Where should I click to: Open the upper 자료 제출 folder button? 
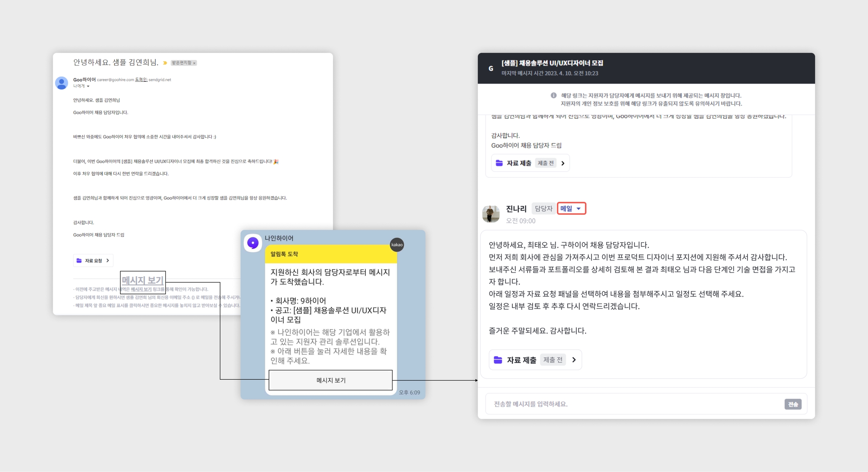point(518,163)
